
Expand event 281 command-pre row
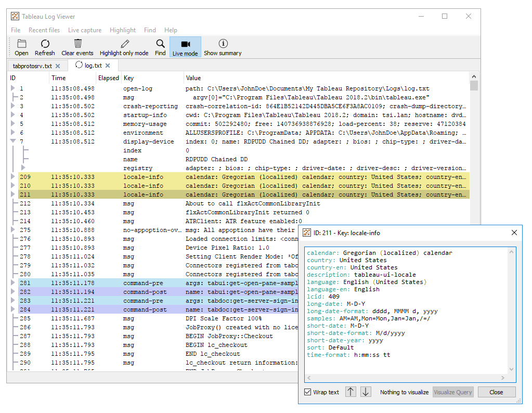(13, 283)
